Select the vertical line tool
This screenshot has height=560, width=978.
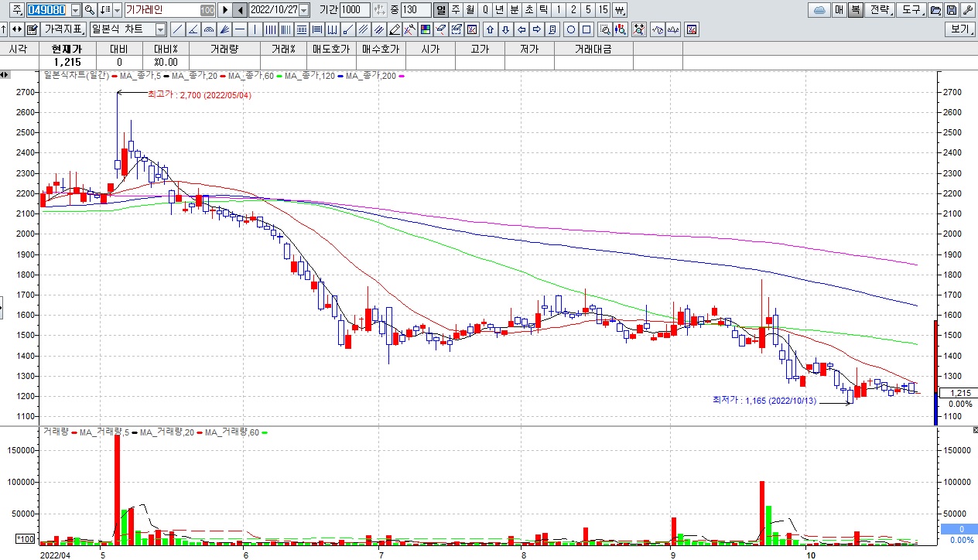pyautogui.click(x=255, y=29)
